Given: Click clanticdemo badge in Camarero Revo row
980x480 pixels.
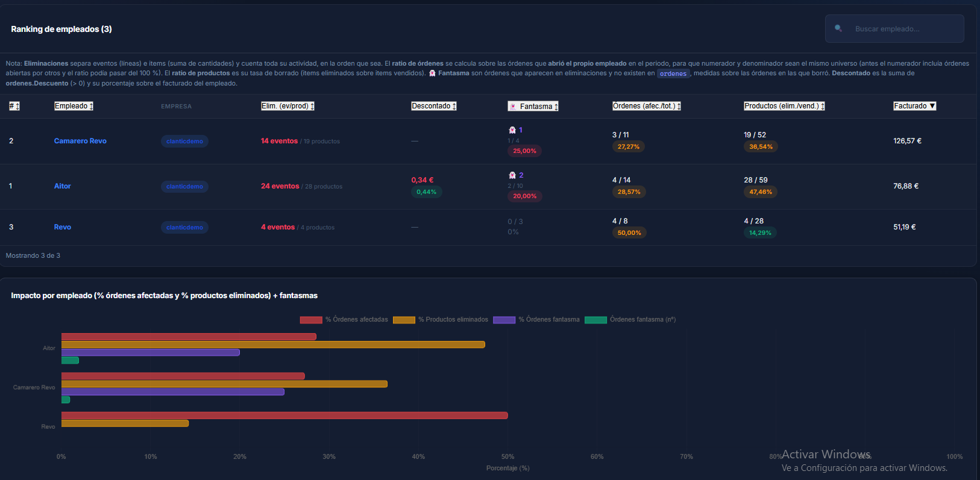Looking at the screenshot, I should click(x=184, y=141).
